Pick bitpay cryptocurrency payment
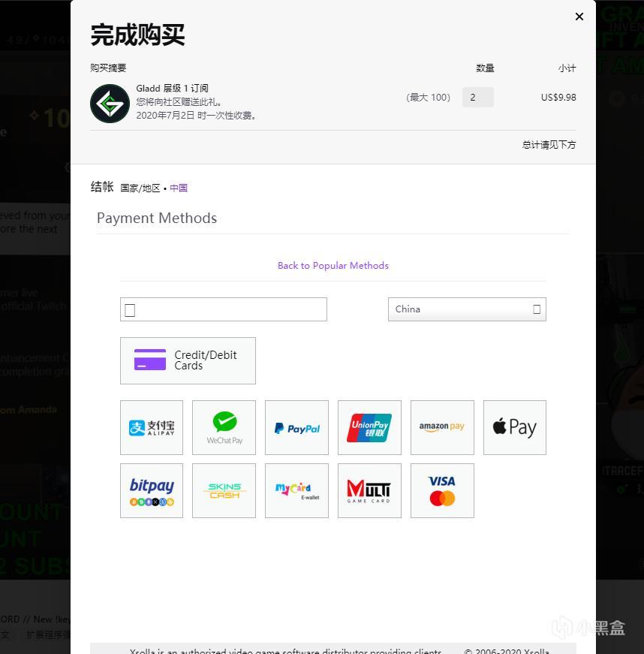 (152, 490)
